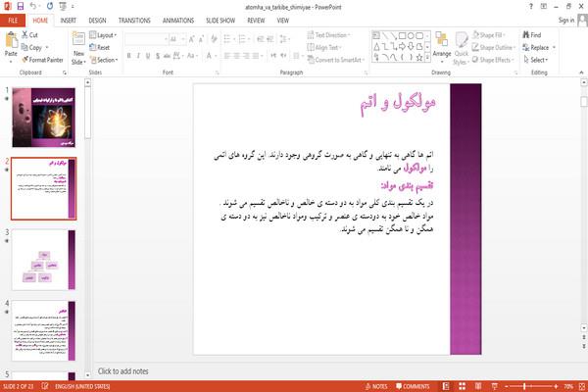
Task: Click the Cut scissors button
Action: coord(29,35)
